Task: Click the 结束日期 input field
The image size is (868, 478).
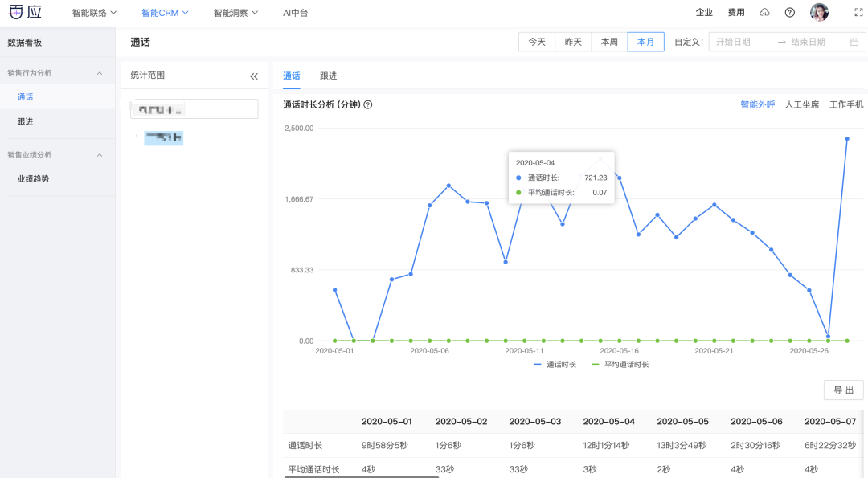Action: 817,42
